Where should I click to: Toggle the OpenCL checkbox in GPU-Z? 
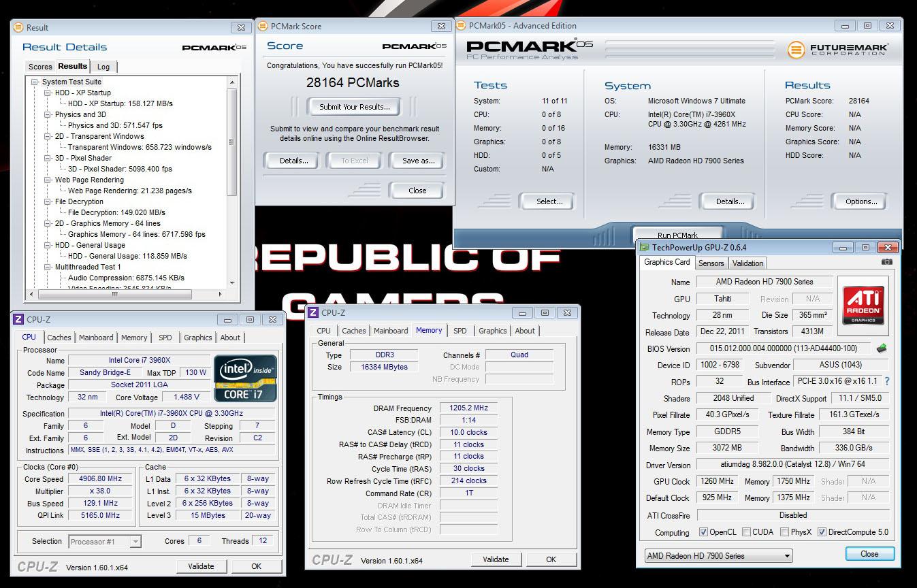[703, 532]
